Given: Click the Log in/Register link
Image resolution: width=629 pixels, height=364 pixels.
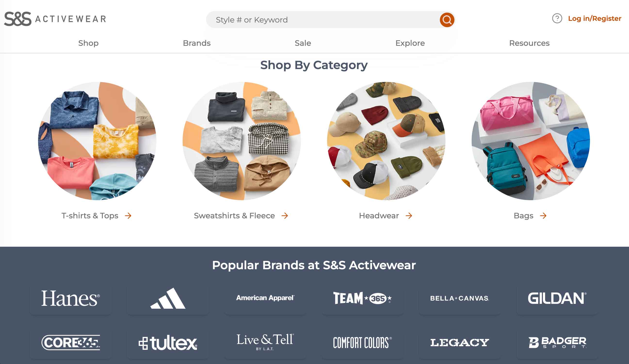Looking at the screenshot, I should tap(595, 18).
